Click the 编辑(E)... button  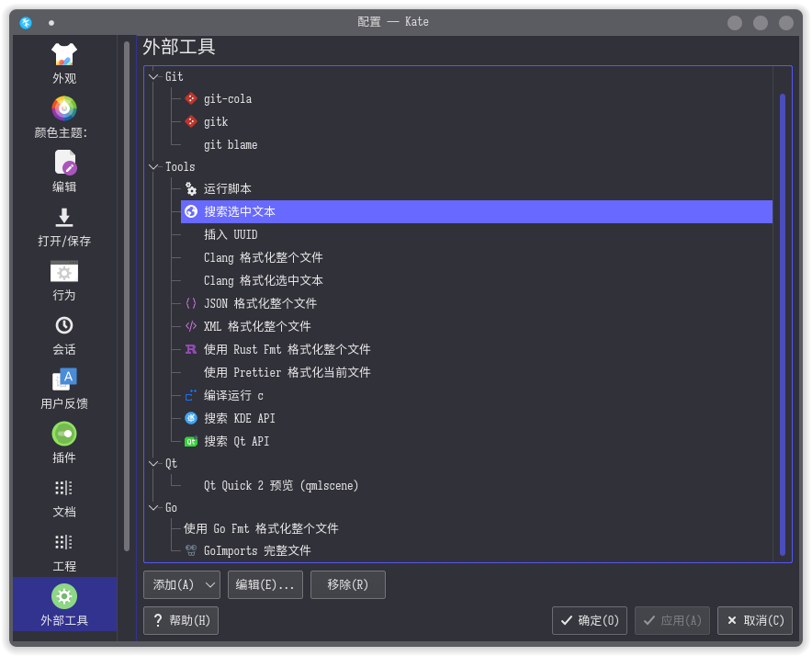tap(265, 584)
